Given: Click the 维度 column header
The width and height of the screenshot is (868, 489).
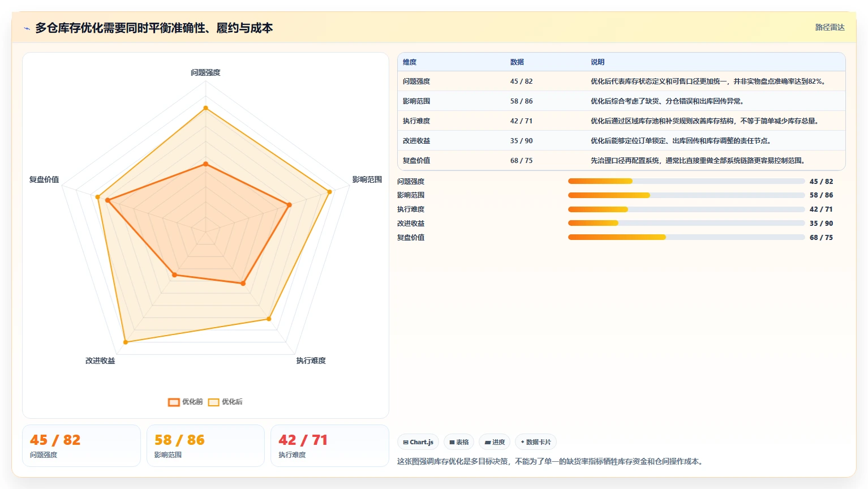Looking at the screenshot, I should [x=410, y=62].
